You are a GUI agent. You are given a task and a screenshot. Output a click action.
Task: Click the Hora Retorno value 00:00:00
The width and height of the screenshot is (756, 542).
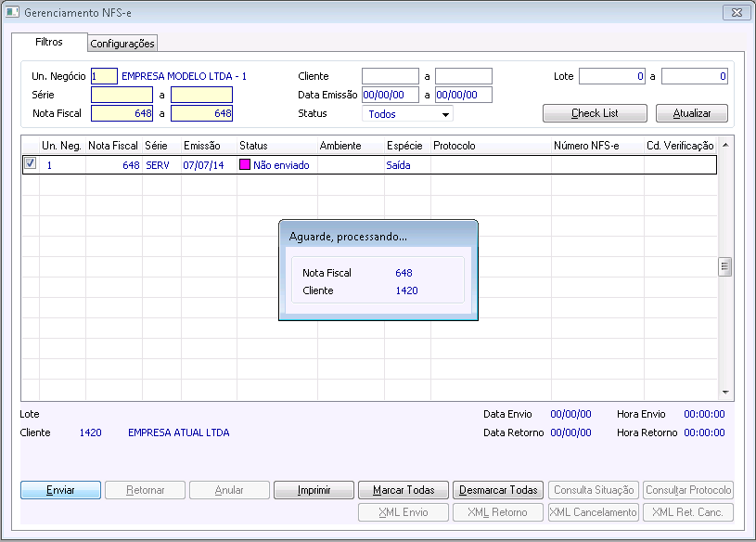click(x=704, y=432)
